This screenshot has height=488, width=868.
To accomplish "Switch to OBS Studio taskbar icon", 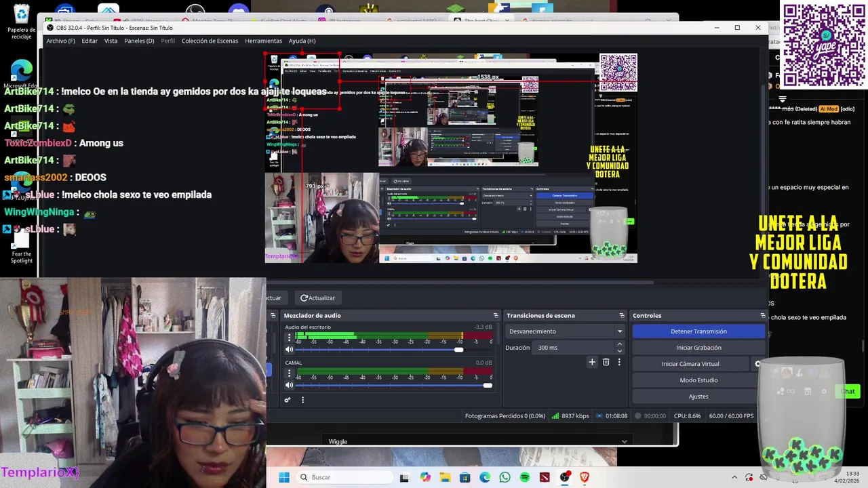I will 564,477.
